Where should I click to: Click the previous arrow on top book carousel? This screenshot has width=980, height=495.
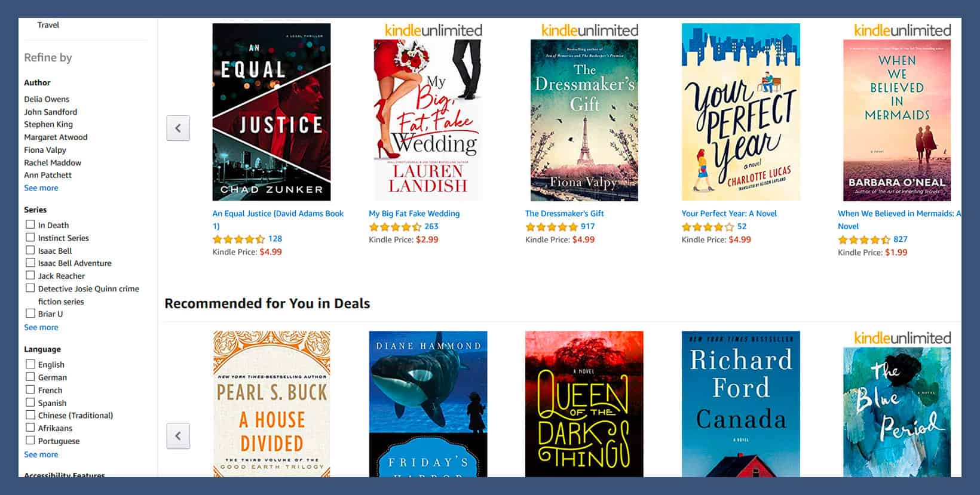pyautogui.click(x=178, y=128)
